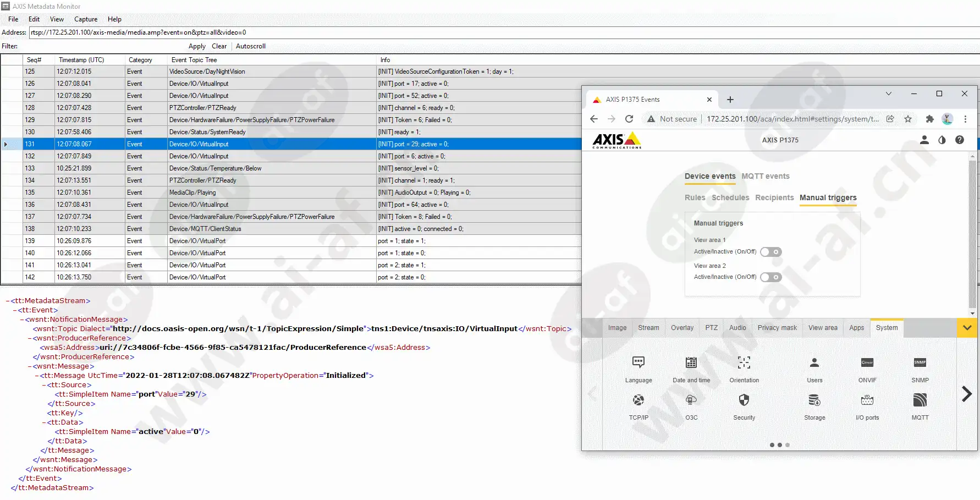Open the browser three-dot menu
Viewport: 980px width, 500px height.
coord(965,119)
